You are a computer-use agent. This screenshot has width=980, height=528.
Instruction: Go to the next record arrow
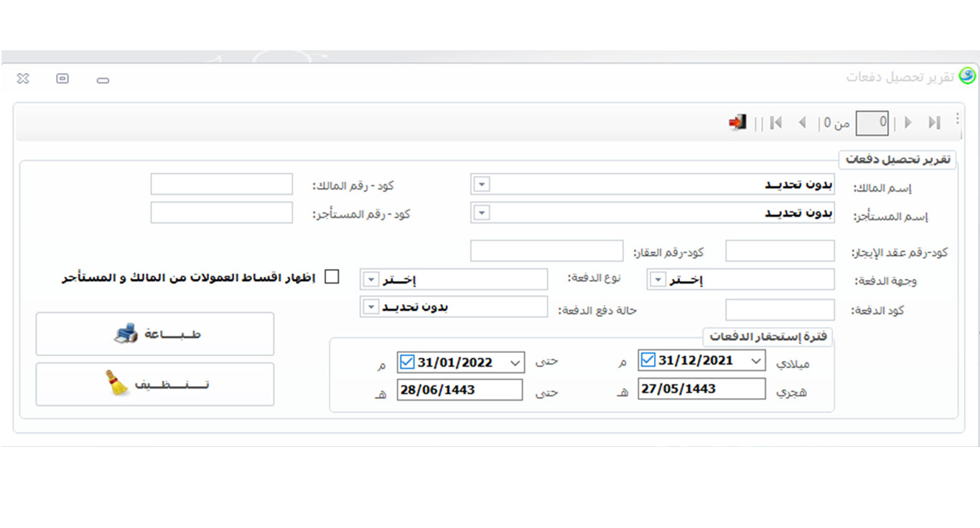(x=908, y=123)
